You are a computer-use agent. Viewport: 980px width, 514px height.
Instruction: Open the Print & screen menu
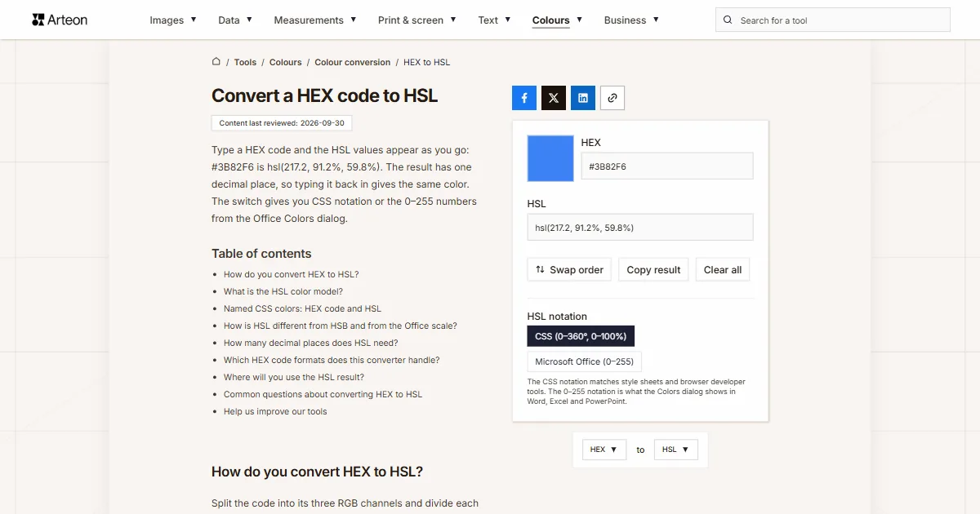[417, 20]
